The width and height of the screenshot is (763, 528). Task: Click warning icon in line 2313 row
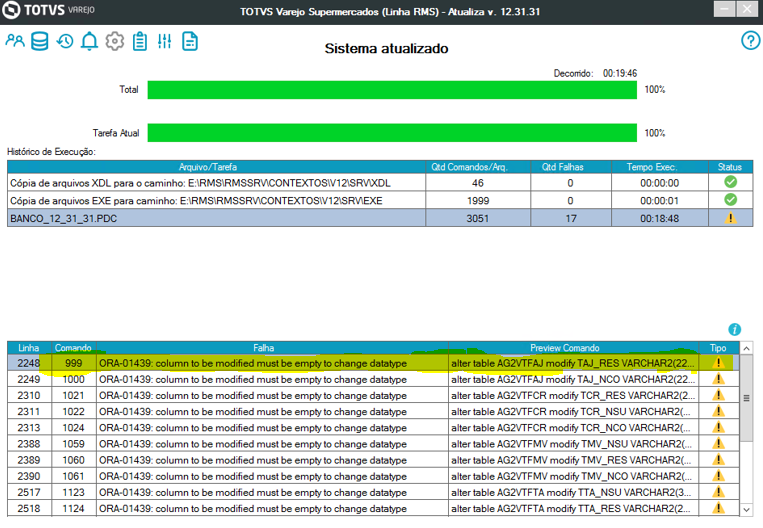tap(718, 427)
